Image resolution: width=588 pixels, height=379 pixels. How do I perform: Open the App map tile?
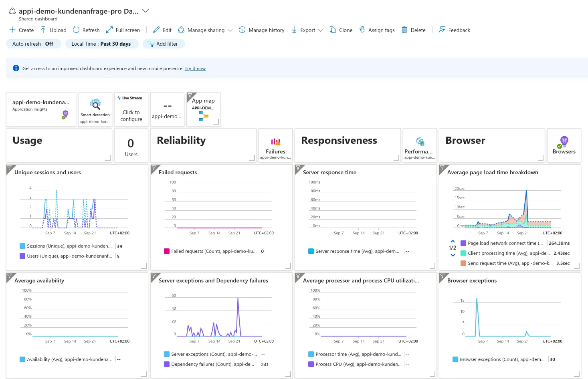[204, 109]
